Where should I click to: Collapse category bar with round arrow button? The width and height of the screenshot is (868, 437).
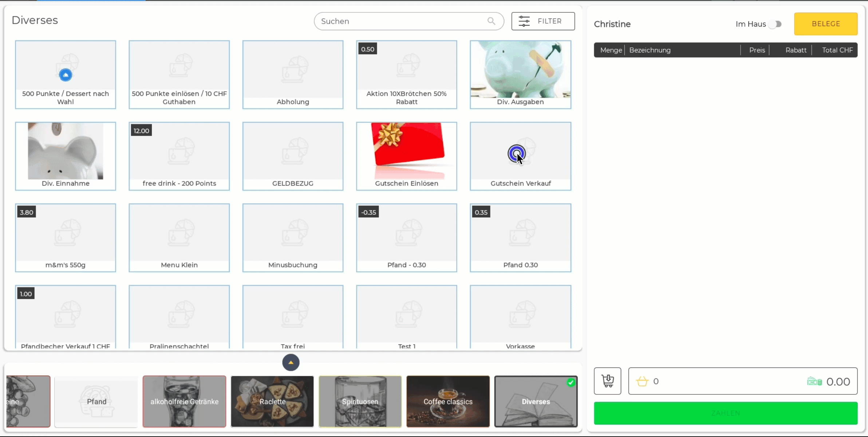click(291, 362)
